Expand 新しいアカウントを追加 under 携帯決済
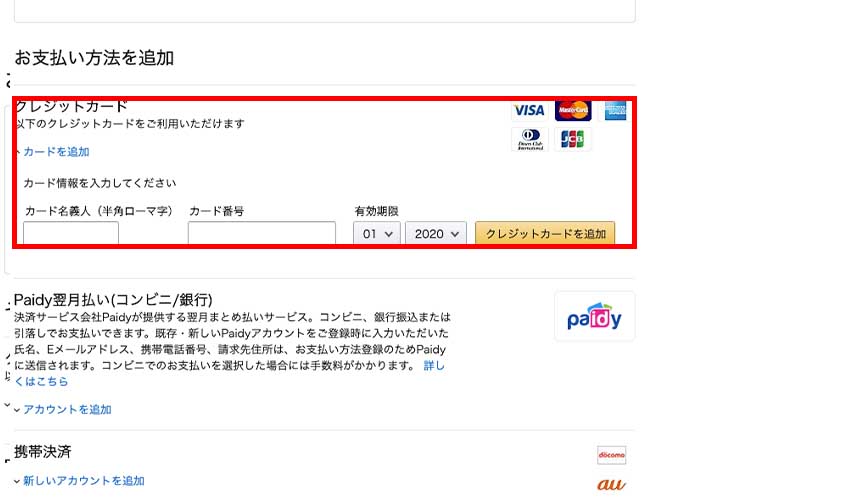 pyautogui.click(x=79, y=480)
